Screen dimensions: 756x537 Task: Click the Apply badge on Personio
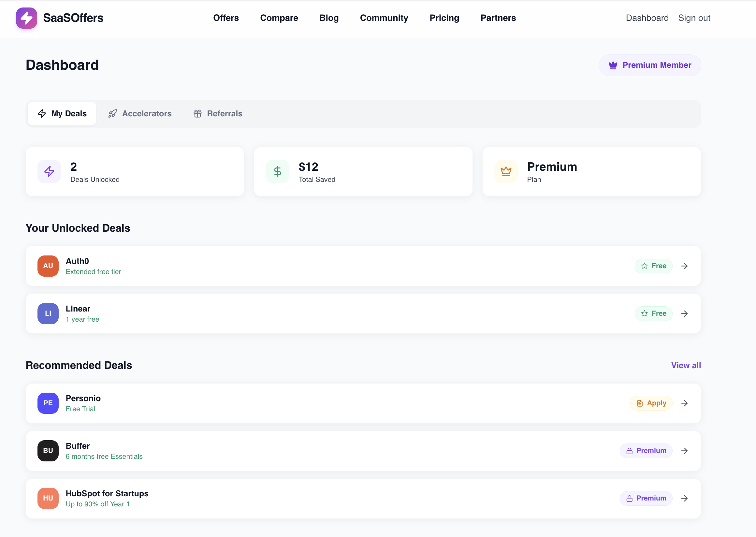pyautogui.click(x=651, y=403)
